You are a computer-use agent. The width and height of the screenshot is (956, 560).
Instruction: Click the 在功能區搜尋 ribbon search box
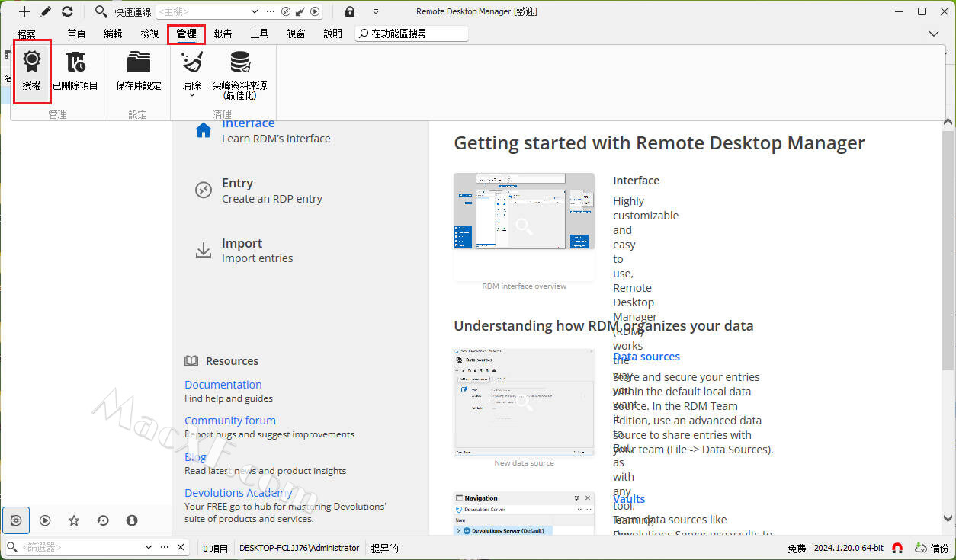point(412,34)
